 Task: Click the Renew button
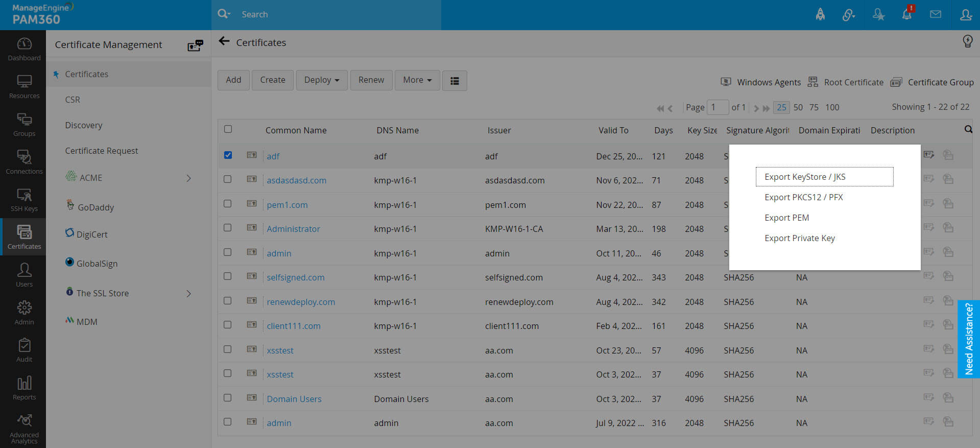[x=371, y=80]
